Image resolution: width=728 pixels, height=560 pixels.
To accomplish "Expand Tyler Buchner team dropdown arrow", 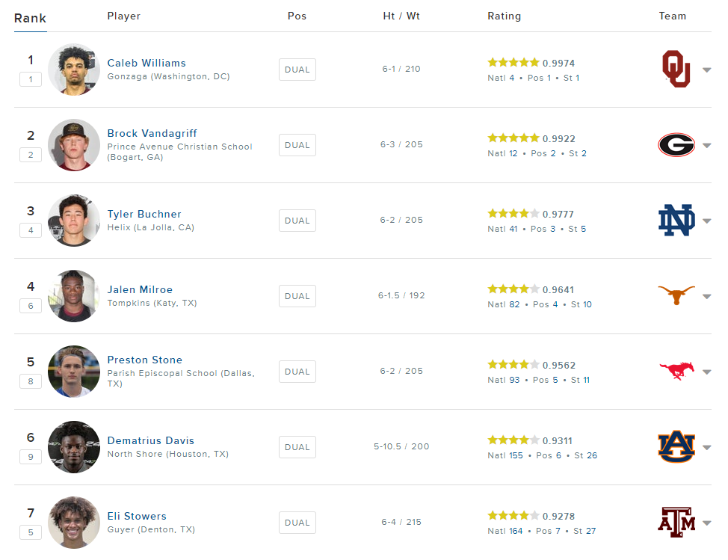I will [x=706, y=221].
